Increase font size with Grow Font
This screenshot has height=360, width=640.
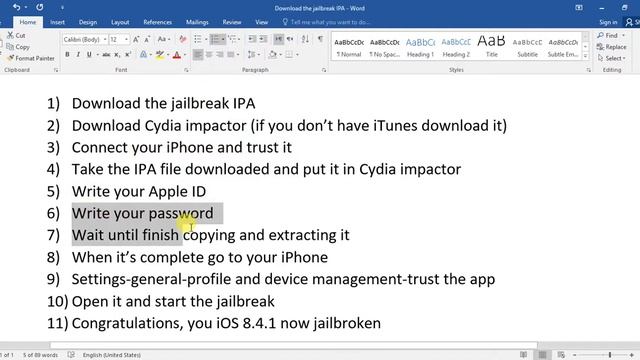click(136, 39)
